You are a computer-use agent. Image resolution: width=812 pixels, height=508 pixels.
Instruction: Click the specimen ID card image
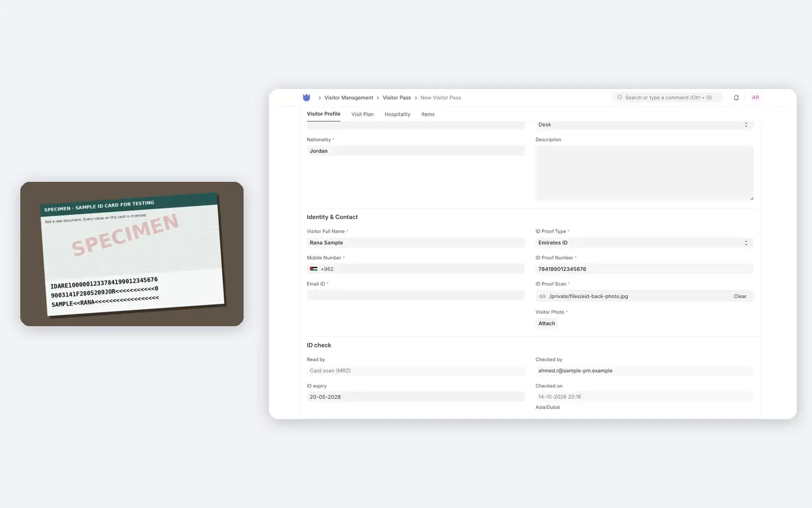tap(132, 254)
